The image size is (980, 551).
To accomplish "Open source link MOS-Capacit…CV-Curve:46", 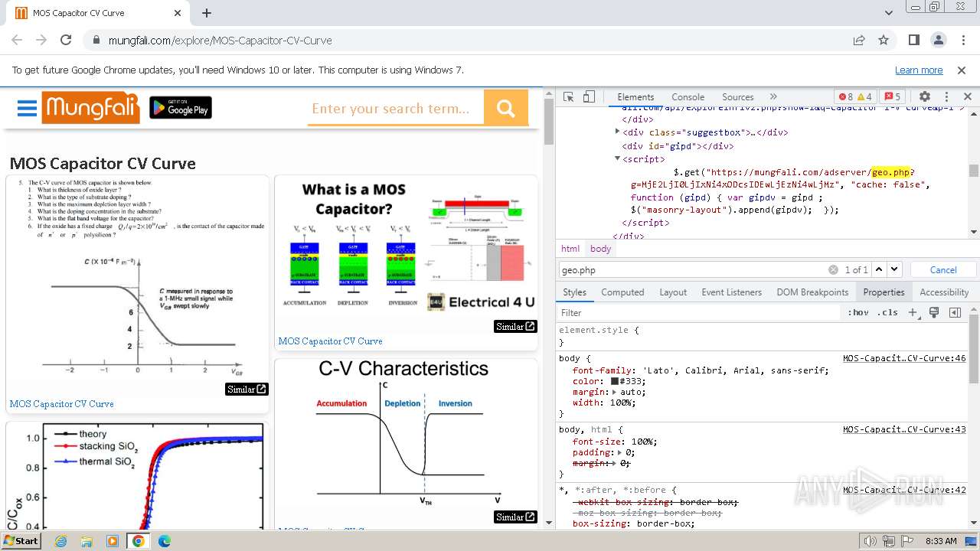I will click(904, 358).
